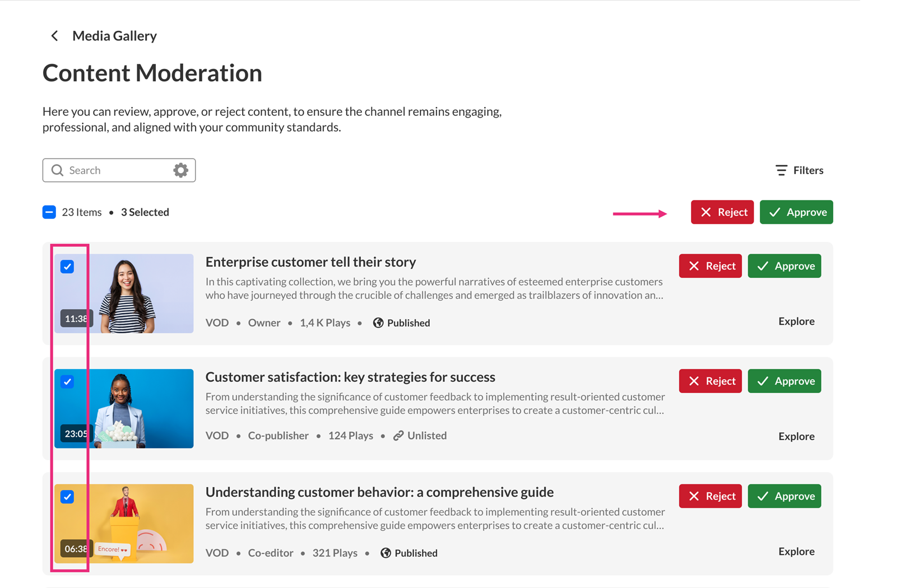Click the Search input field
Image resolution: width=923 pixels, height=588 pixels.
click(x=118, y=170)
